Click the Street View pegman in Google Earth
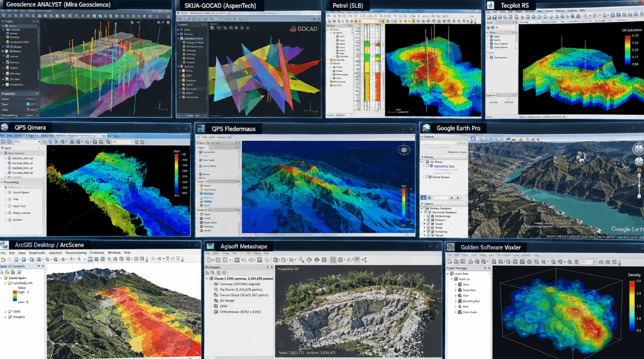The width and height of the screenshot is (644, 359). pos(639,170)
